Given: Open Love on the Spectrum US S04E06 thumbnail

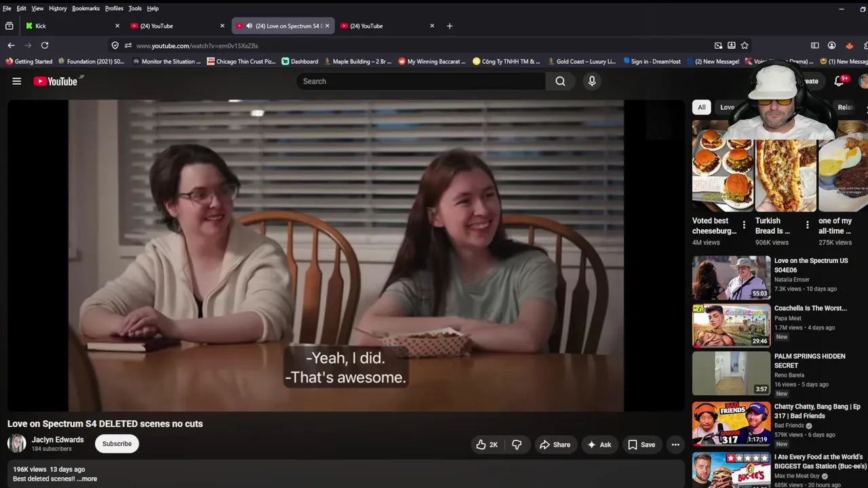Looking at the screenshot, I should (x=731, y=278).
